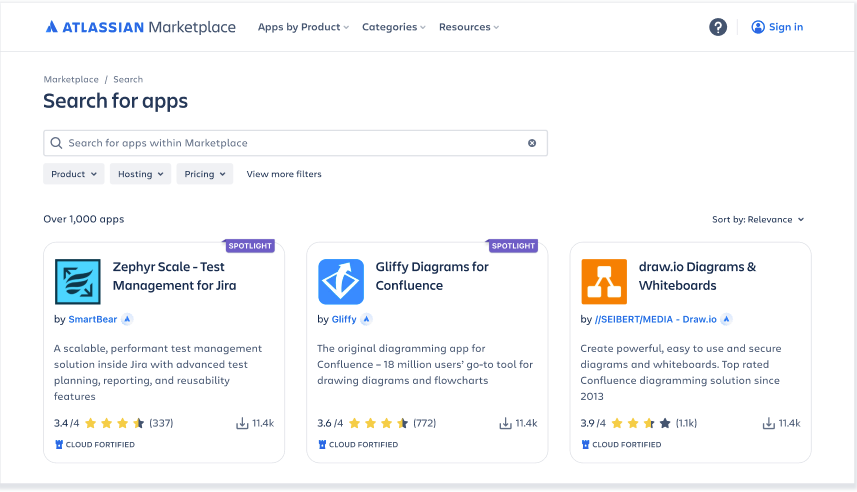Click the Cloud Fortified badge on Gliffy card
The height and width of the screenshot is (492, 857).
(x=358, y=445)
